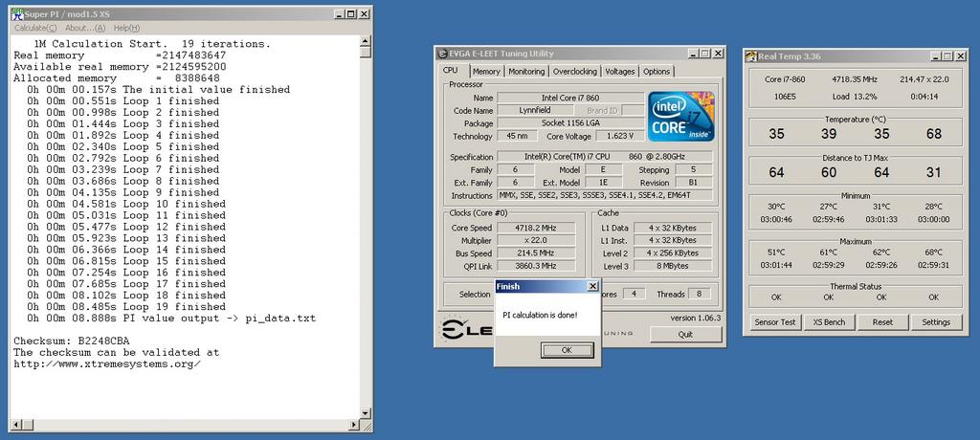Click the Bus Speed value 214.5 MHz
This screenshot has width=980, height=440.
tap(535, 253)
